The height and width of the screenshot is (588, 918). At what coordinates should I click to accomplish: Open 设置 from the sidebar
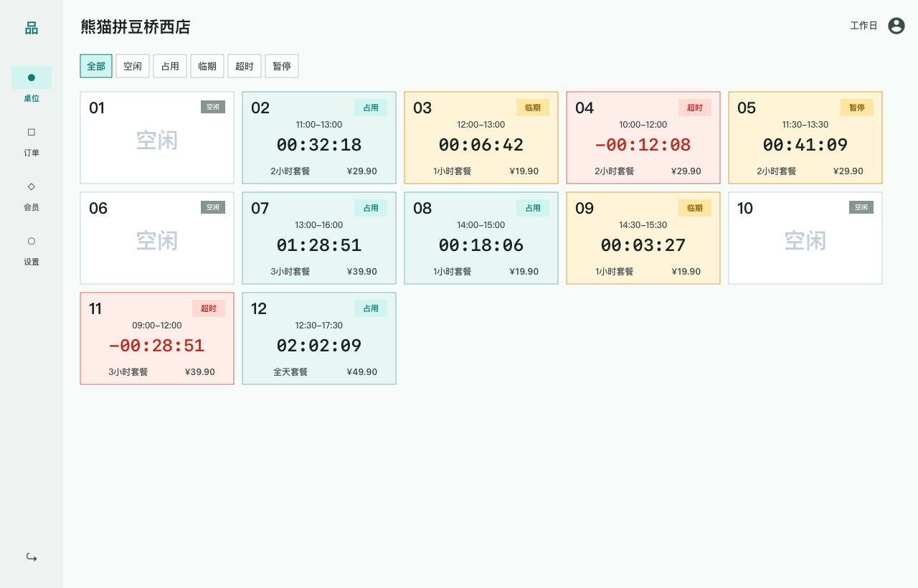tap(32, 250)
